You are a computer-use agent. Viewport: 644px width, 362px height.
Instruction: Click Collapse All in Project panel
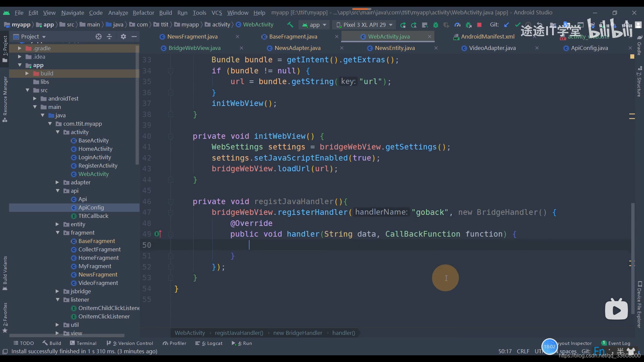pos(109,37)
